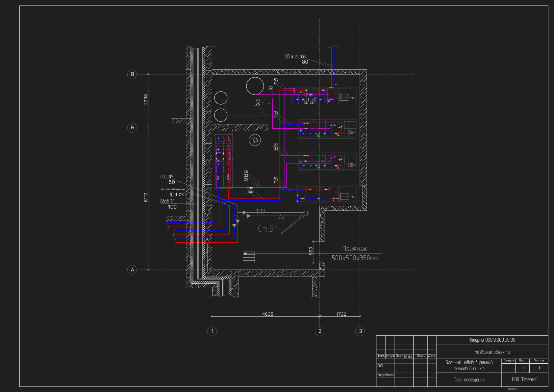Select the room number 126 circle tag
Viewport: 554px width, 392px height.
[x=255, y=140]
